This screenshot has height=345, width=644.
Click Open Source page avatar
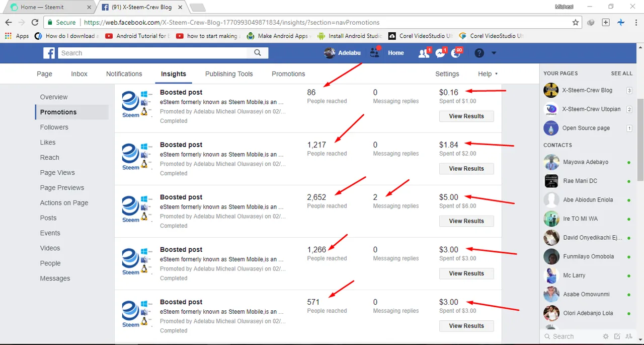click(551, 128)
